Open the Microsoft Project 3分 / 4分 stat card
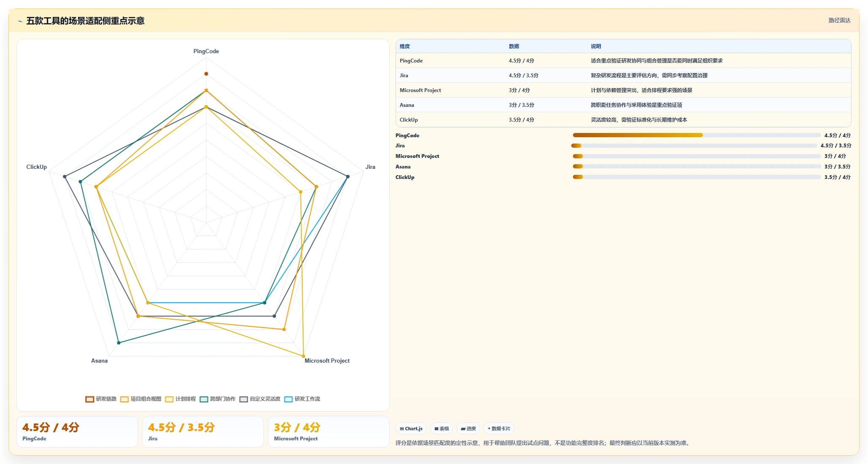This screenshot has width=868, height=464. [x=329, y=431]
